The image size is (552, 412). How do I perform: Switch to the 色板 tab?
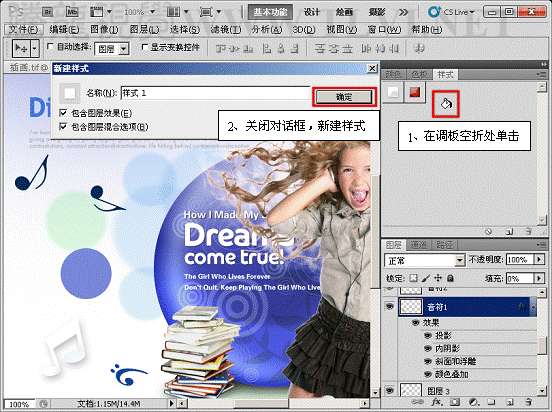[x=419, y=74]
